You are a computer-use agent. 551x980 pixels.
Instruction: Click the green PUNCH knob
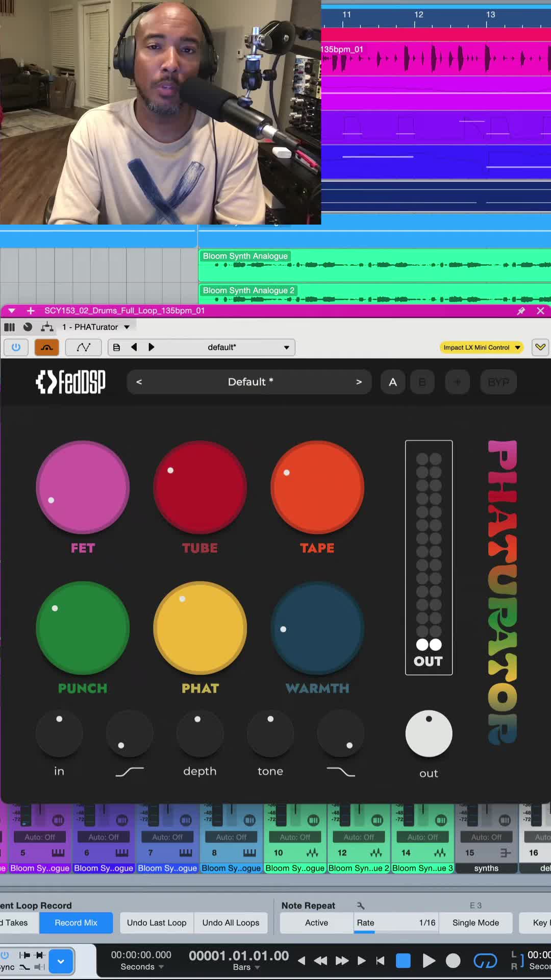pos(83,628)
